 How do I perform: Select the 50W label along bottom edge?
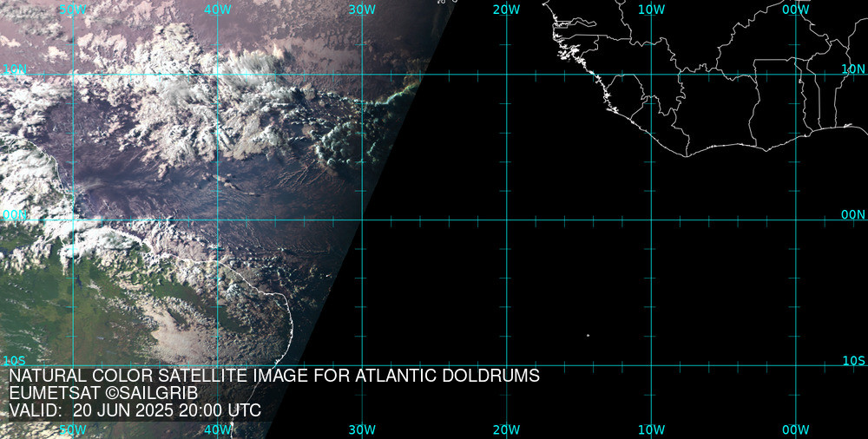[x=73, y=429]
